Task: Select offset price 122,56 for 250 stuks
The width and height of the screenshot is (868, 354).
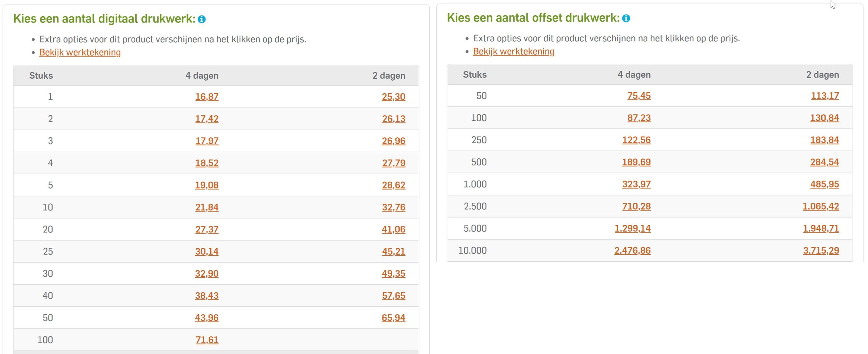Action: 636,140
